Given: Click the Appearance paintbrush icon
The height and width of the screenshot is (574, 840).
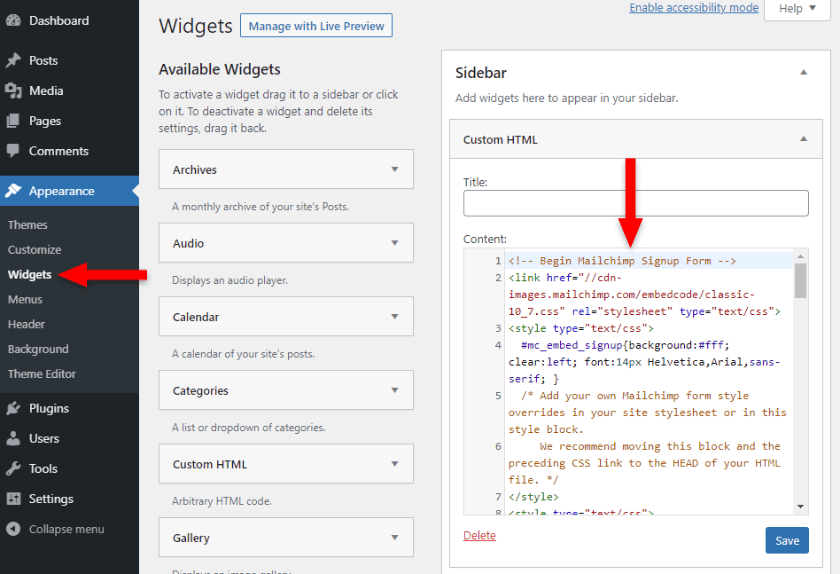Looking at the screenshot, I should pos(13,191).
